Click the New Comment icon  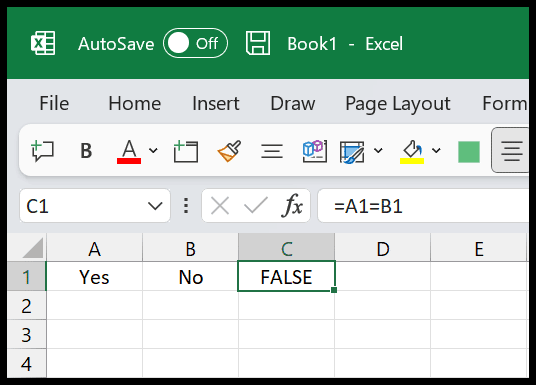tap(42, 151)
